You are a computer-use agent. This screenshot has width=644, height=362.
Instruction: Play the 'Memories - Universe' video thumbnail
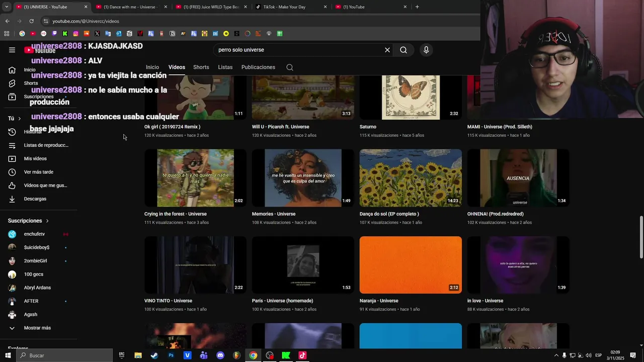point(303,178)
